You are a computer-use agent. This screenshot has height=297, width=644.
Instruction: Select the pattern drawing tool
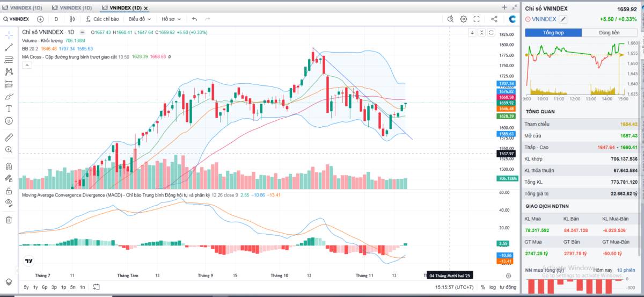(x=9, y=71)
